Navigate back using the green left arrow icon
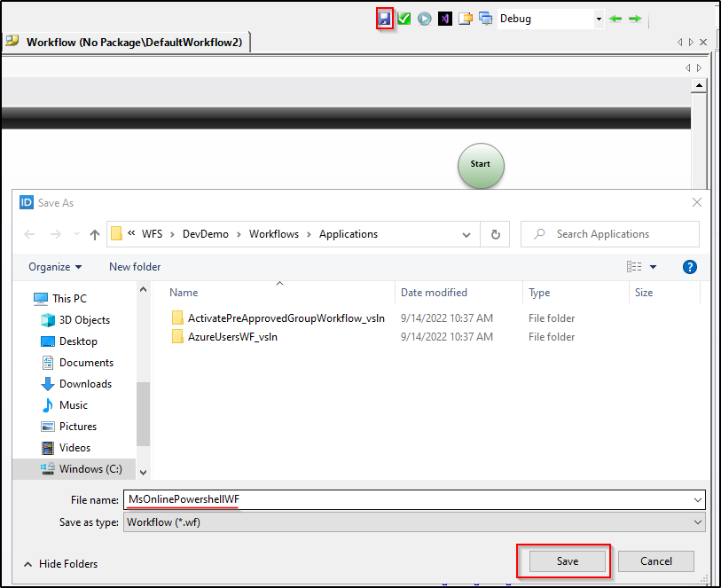721x588 pixels. point(615,18)
